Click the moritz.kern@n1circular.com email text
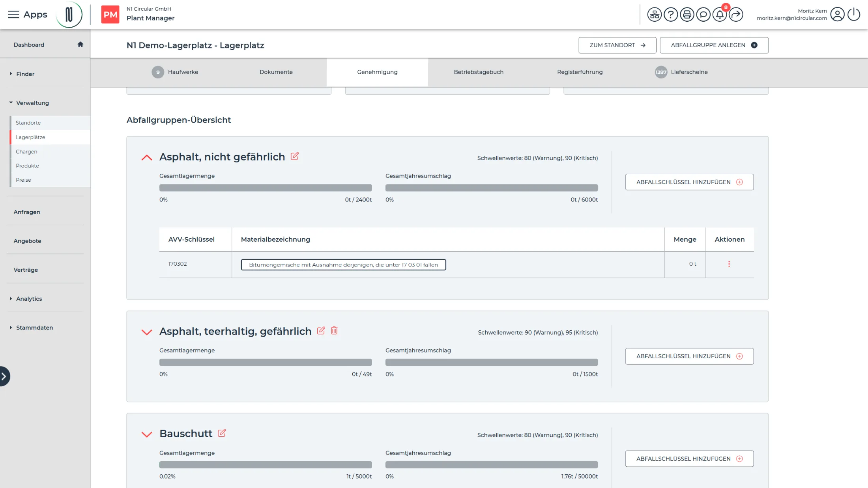This screenshot has width=868, height=488. coord(791,18)
